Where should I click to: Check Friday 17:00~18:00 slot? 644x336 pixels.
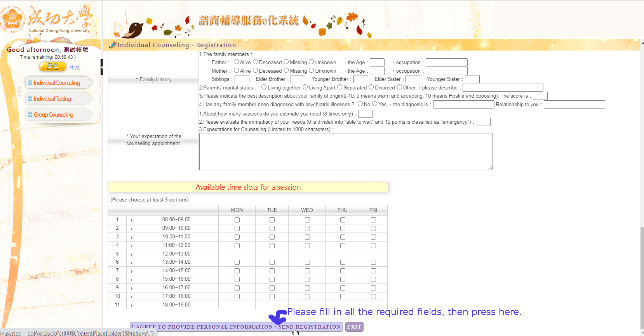[x=373, y=297]
